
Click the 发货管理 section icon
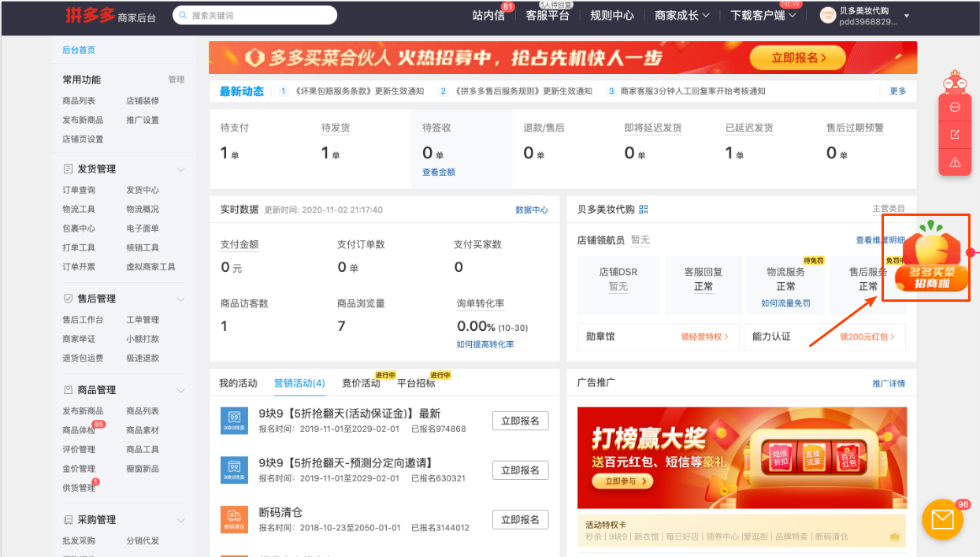68,169
